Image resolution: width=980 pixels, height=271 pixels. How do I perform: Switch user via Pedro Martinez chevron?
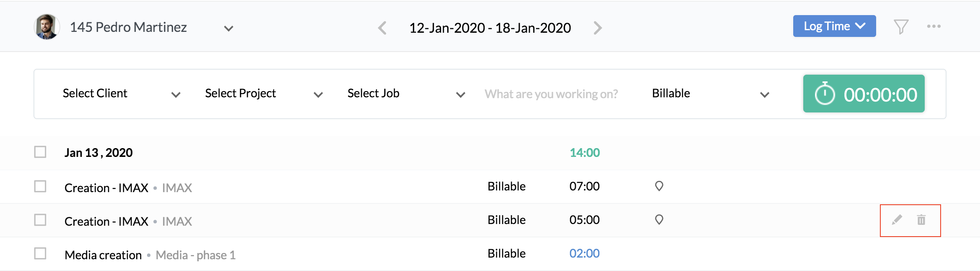click(x=228, y=29)
